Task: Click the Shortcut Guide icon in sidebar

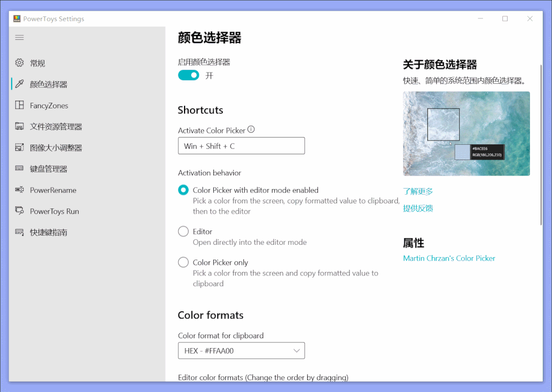Action: click(x=19, y=232)
